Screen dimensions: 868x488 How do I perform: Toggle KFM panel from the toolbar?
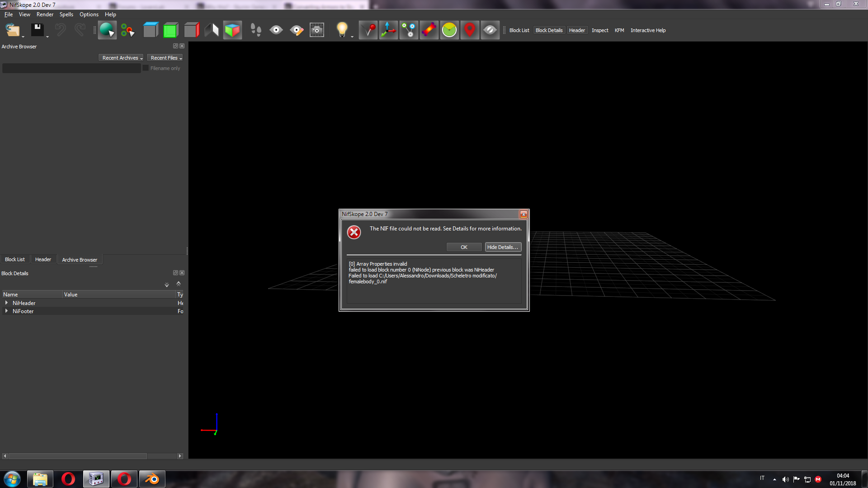[x=619, y=30]
